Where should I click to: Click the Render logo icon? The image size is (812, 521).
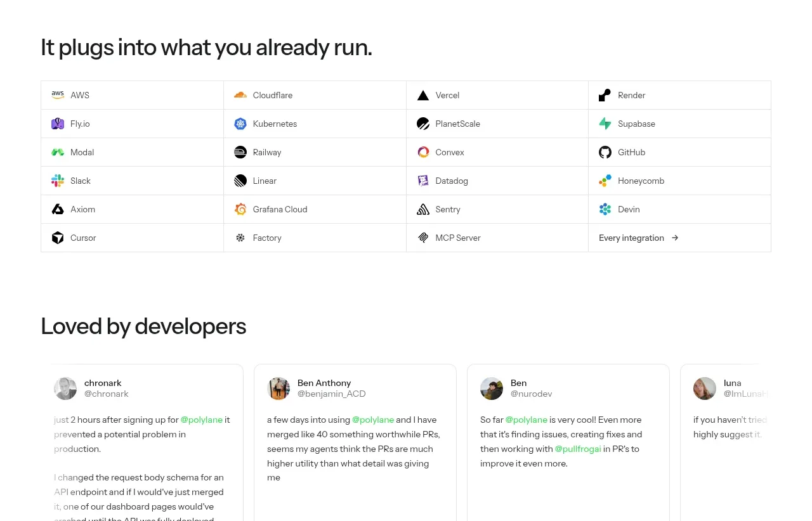tap(605, 95)
